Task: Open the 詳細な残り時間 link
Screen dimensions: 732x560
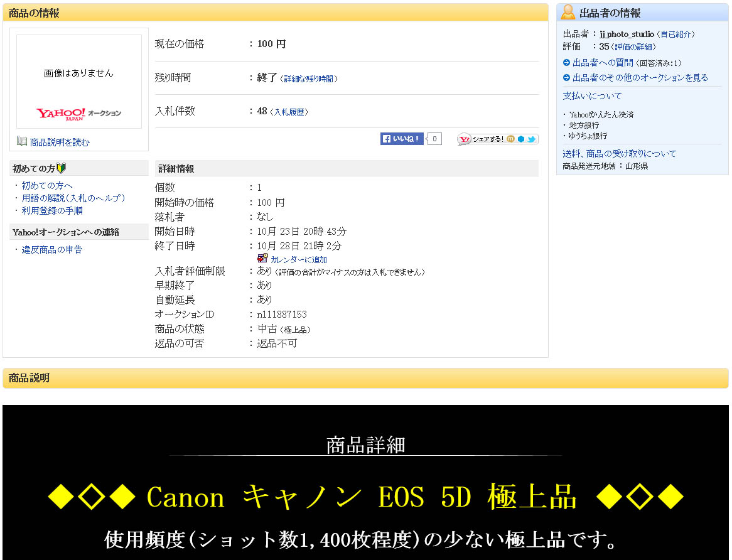Action: [309, 79]
